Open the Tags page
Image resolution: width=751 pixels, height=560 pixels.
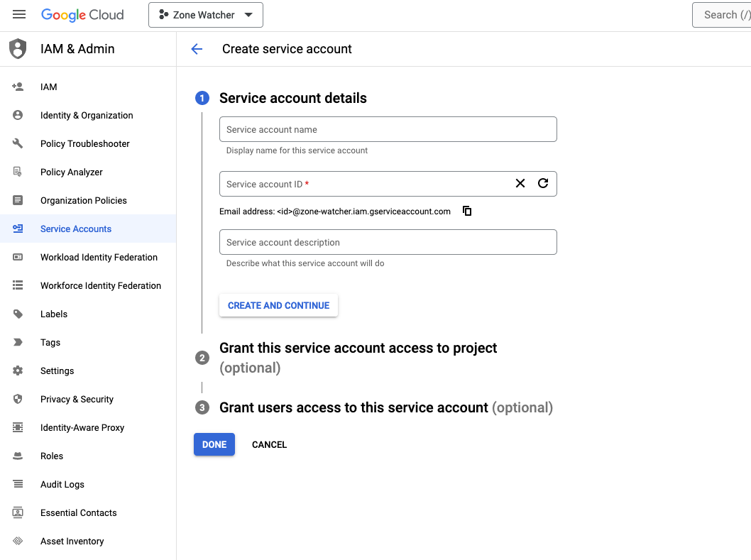(x=88, y=342)
